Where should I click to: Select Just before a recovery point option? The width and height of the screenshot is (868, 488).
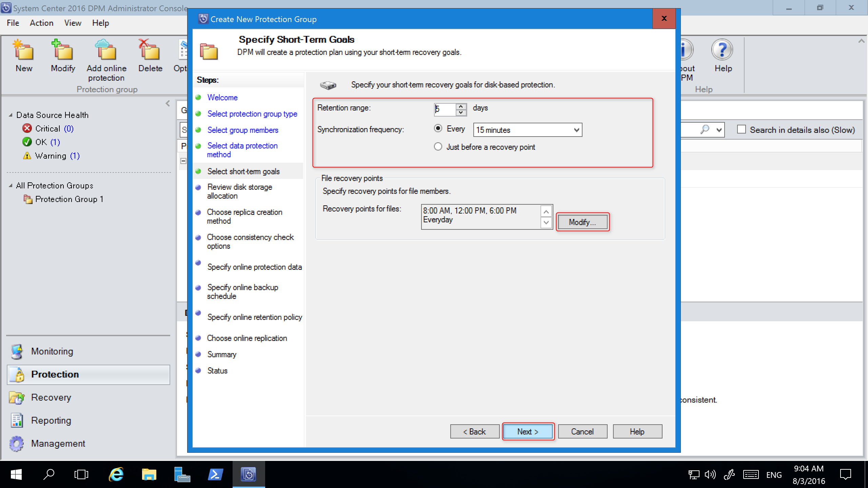coord(438,146)
